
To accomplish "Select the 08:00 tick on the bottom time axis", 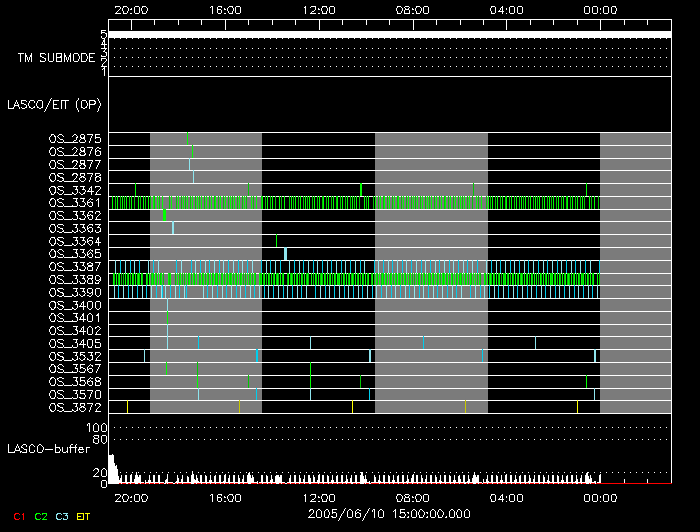I will 413,497.
